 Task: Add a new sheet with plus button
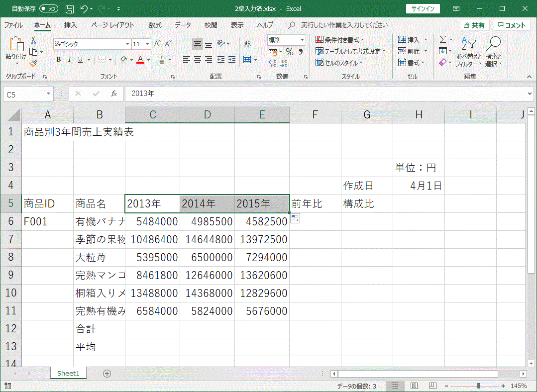107,374
